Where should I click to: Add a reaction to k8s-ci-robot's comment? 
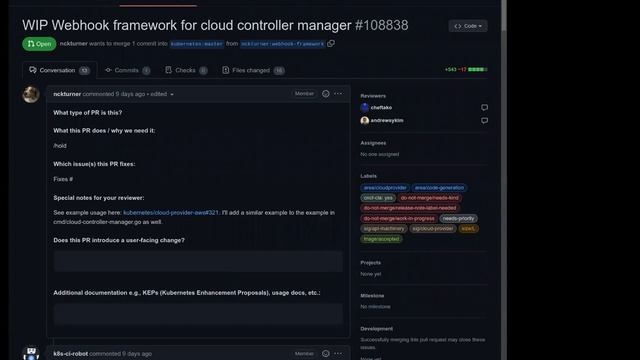click(x=325, y=353)
